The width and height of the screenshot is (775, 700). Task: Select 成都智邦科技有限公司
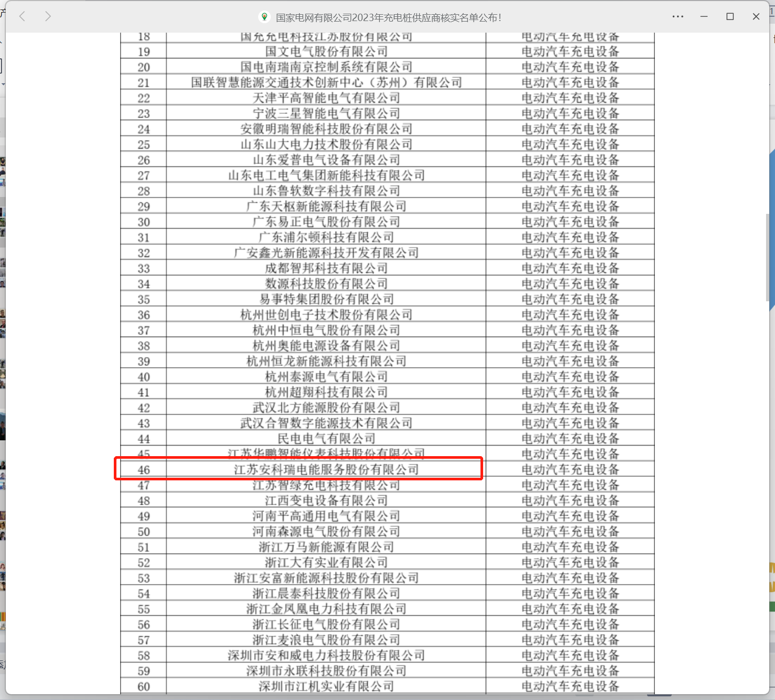pyautogui.click(x=327, y=268)
